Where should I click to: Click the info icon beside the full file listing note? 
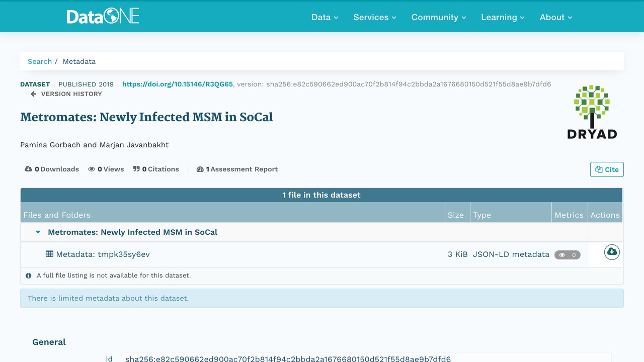click(x=29, y=276)
